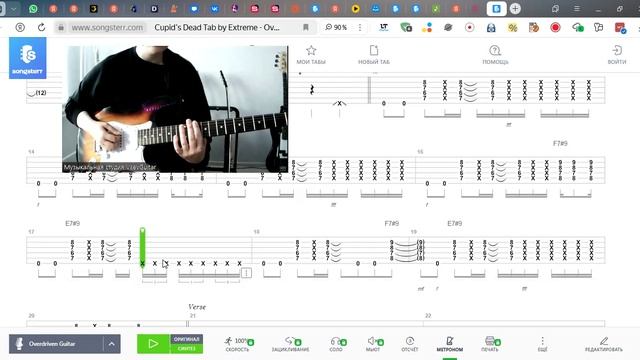This screenshot has height=360, width=640.
Task: Click the F7#9 chord label above bar 18
Action: (x=391, y=223)
